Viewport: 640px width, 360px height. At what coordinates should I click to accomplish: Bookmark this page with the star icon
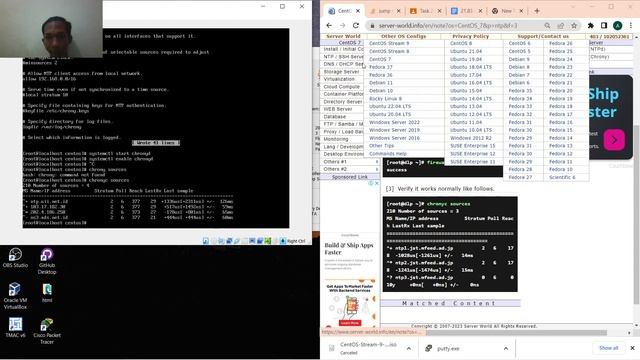(x=574, y=25)
